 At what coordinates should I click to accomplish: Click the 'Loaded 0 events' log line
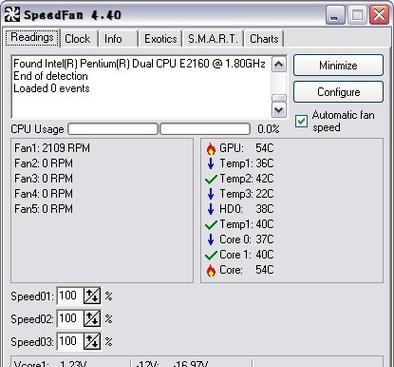51,89
